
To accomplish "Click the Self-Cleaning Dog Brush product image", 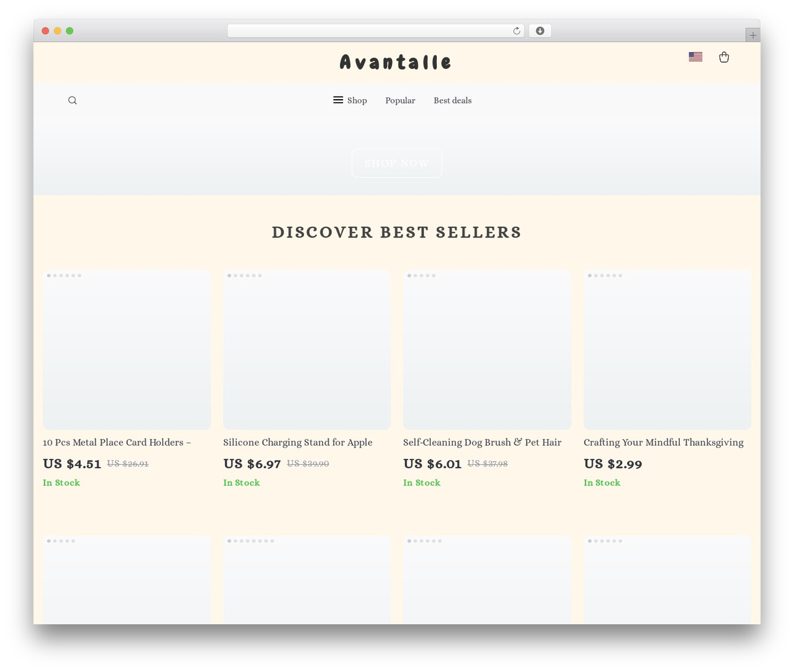I will pyautogui.click(x=487, y=350).
